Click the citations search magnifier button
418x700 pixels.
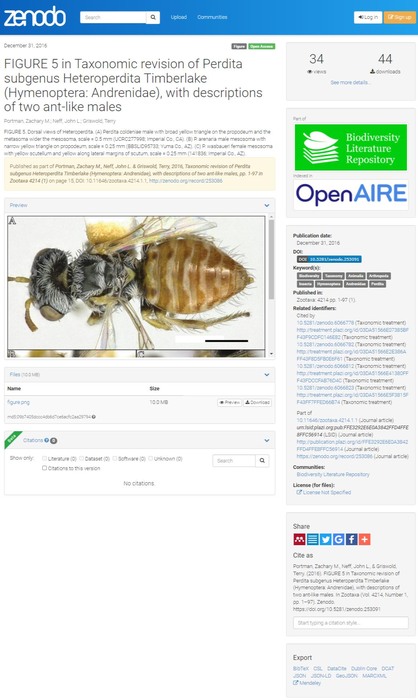tap(262, 461)
